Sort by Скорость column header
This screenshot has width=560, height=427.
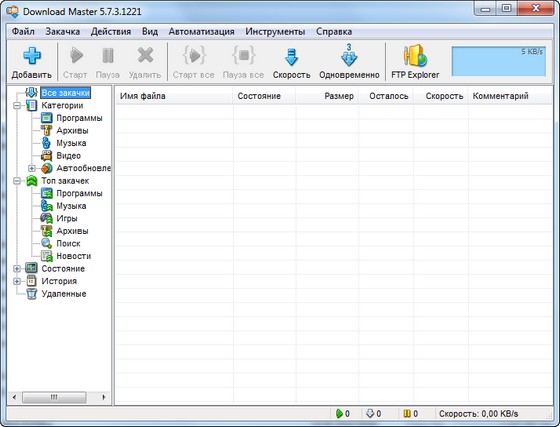pos(441,96)
